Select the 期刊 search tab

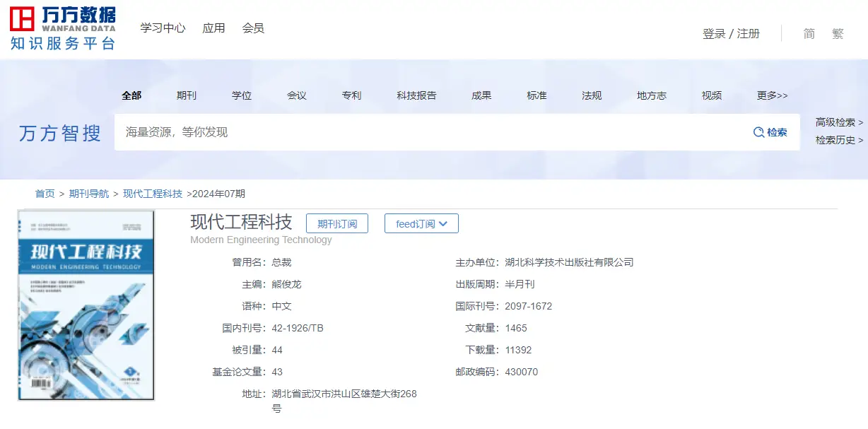pyautogui.click(x=187, y=95)
